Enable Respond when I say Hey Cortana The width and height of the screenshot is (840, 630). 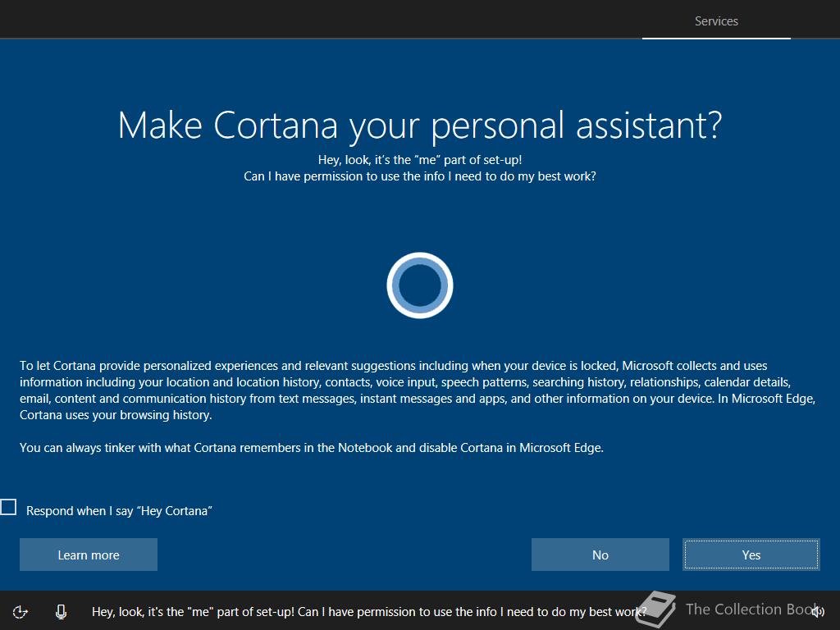pyautogui.click(x=8, y=507)
